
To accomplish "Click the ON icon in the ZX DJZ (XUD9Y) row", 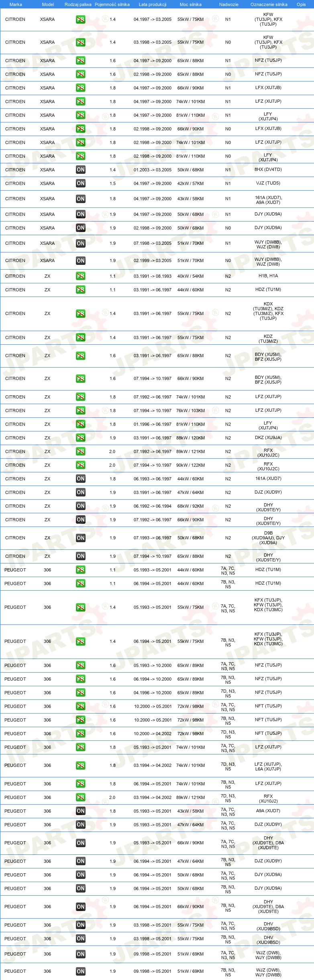I will (81, 492).
